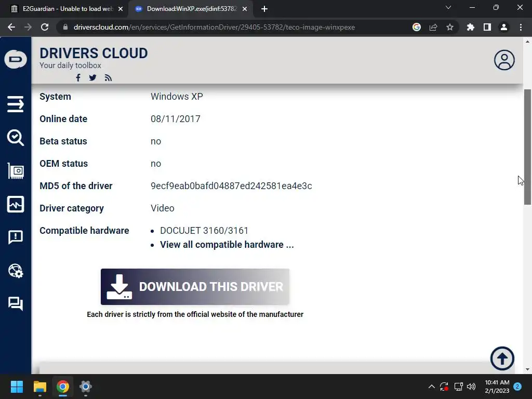
Task: Click the scrollbar down arrow
Action: [527, 369]
